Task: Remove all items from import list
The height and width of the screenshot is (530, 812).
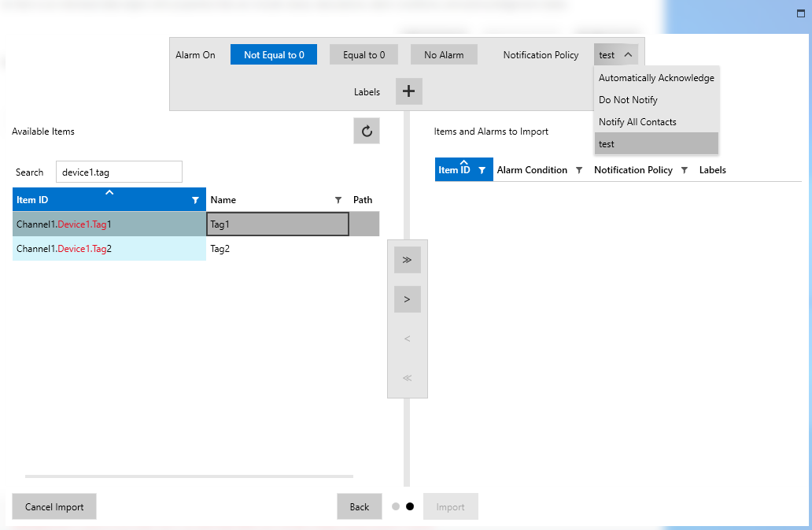Action: tap(407, 378)
